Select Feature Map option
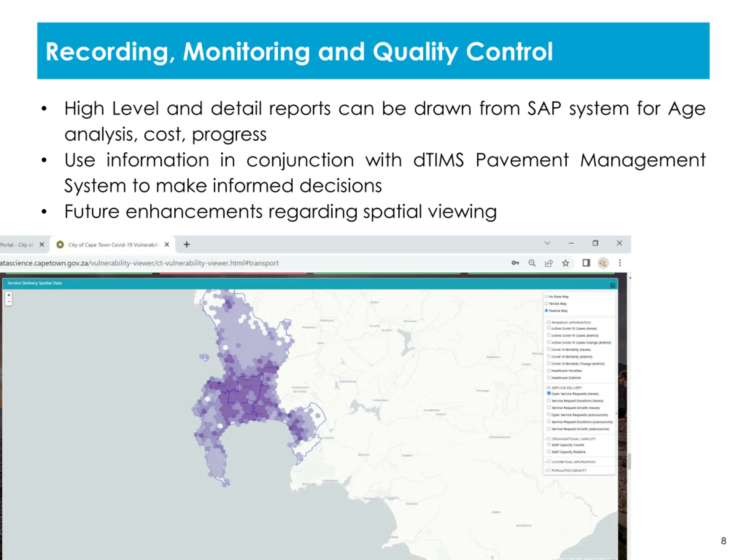Viewport: 747px width, 560px height. (x=547, y=311)
